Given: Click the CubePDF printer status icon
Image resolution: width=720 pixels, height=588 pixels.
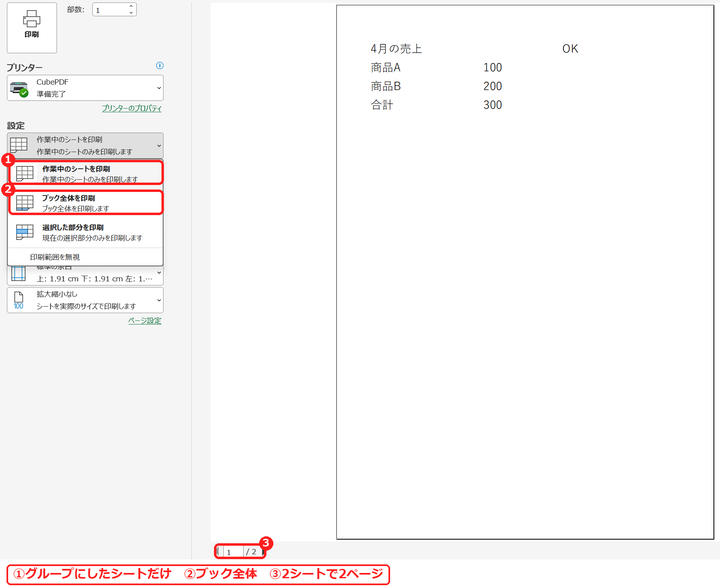Looking at the screenshot, I should coord(19,89).
